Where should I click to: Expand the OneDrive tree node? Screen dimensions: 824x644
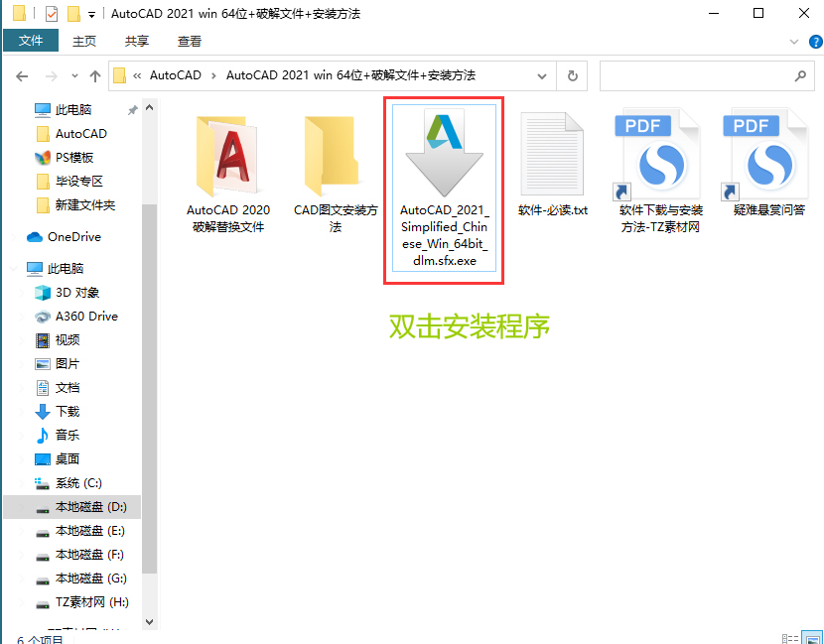click(x=13, y=237)
